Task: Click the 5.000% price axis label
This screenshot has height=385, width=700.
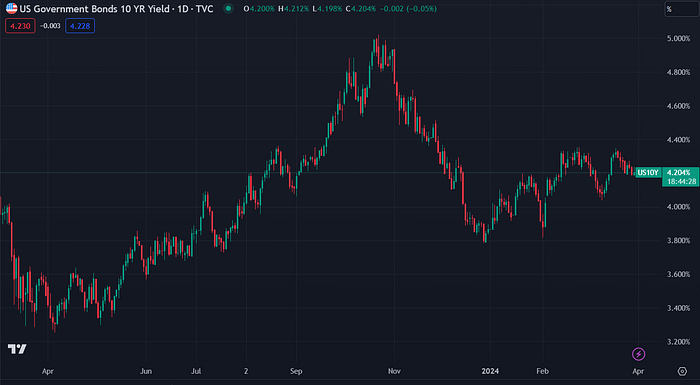Action: pos(679,39)
